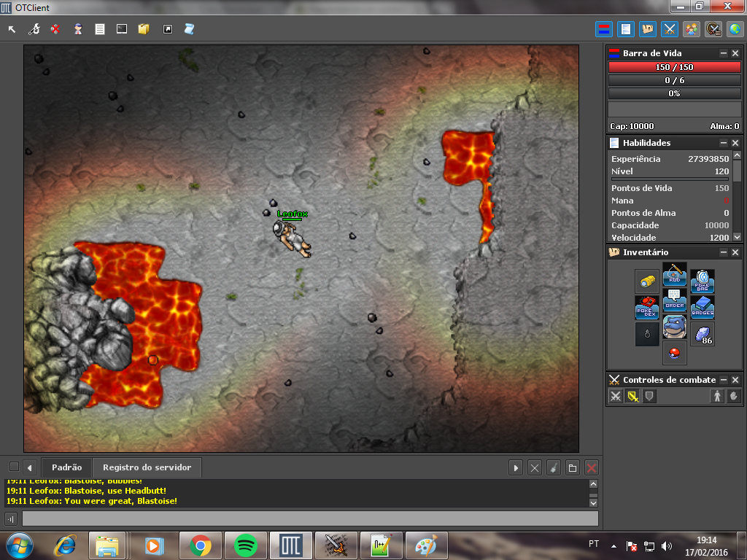Screen dimensions: 747x560
Task: Click the Nível row in Habilidades
Action: [670, 171]
